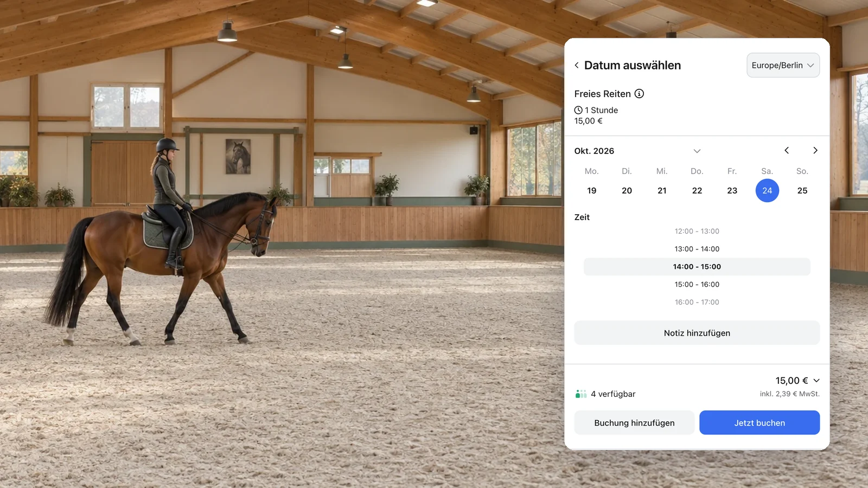The height and width of the screenshot is (488, 868).
Task: Go back using the arrow beside Datum auswählen
Action: 577,66
